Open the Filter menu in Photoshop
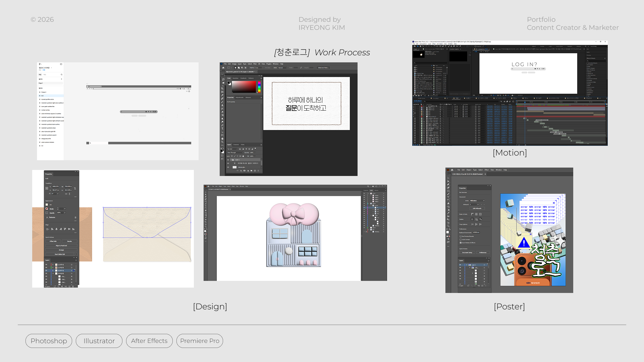Image resolution: width=644 pixels, height=362 pixels. 255,64
